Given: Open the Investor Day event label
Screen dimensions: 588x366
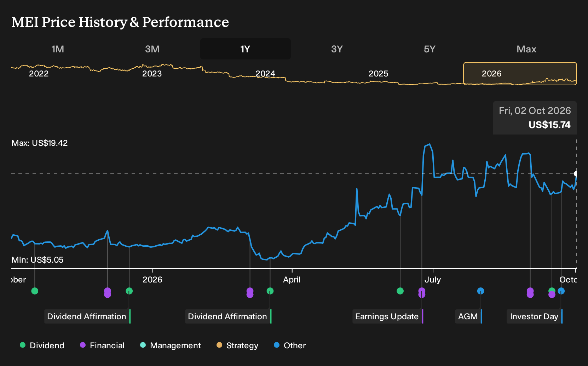Looking at the screenshot, I should pos(535,316).
